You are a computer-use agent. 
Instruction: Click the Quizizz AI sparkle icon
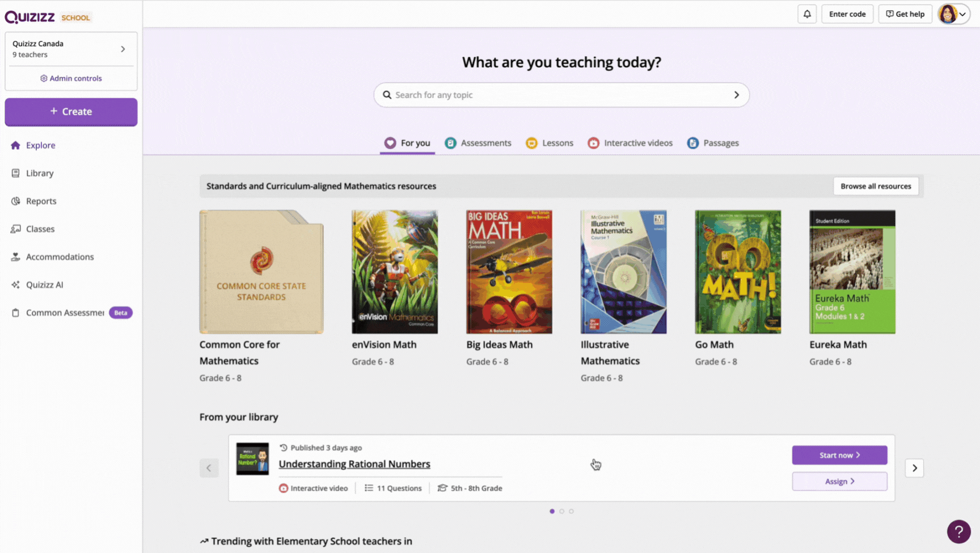(x=15, y=285)
